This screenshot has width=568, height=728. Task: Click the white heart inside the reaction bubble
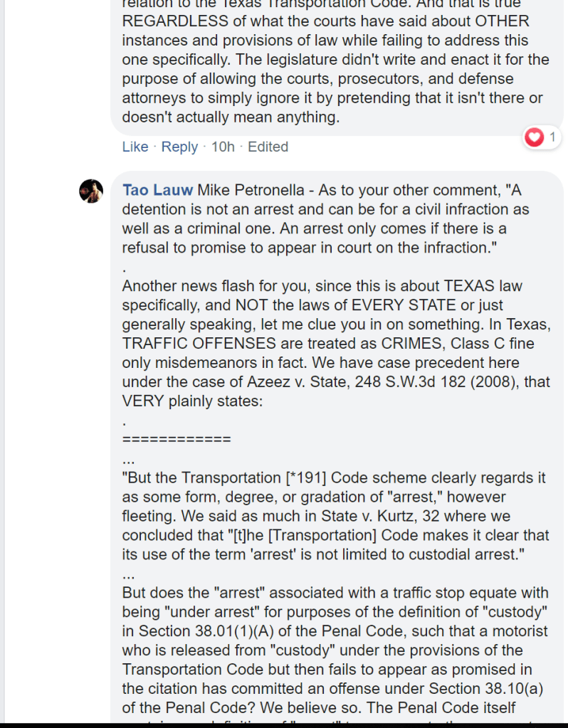534,137
